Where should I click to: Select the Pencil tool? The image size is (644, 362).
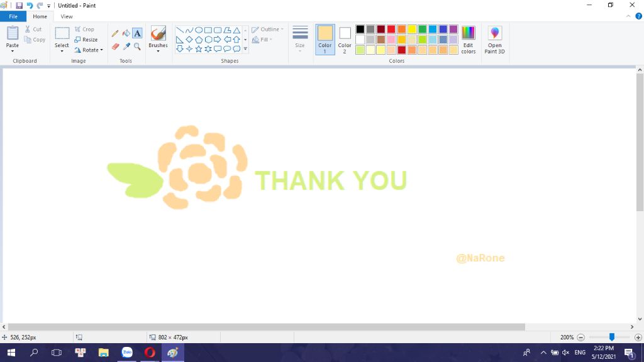[115, 33]
